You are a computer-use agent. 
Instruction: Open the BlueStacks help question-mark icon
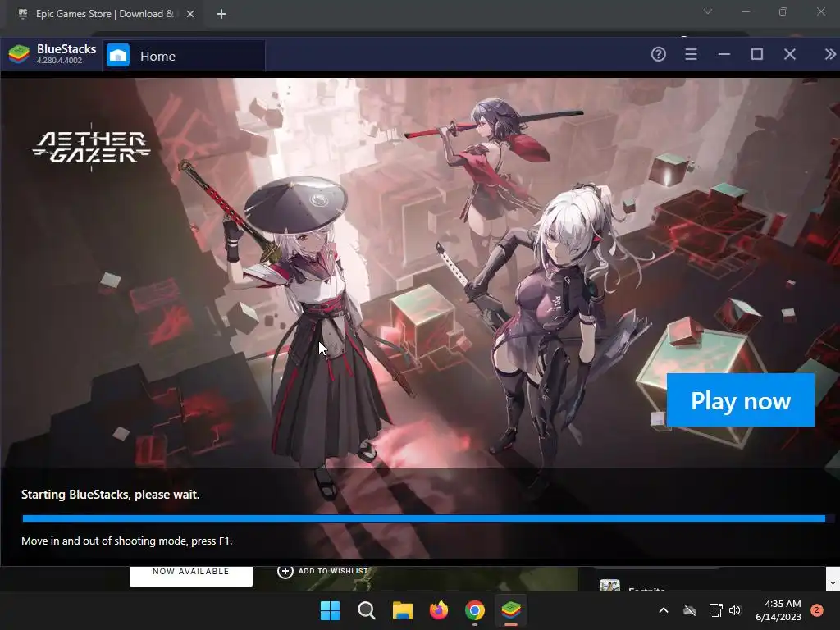pyautogui.click(x=659, y=54)
